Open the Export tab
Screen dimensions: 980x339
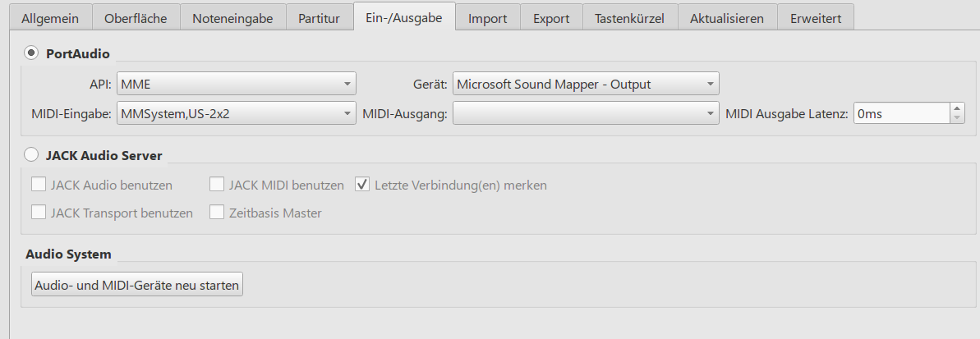(551, 18)
